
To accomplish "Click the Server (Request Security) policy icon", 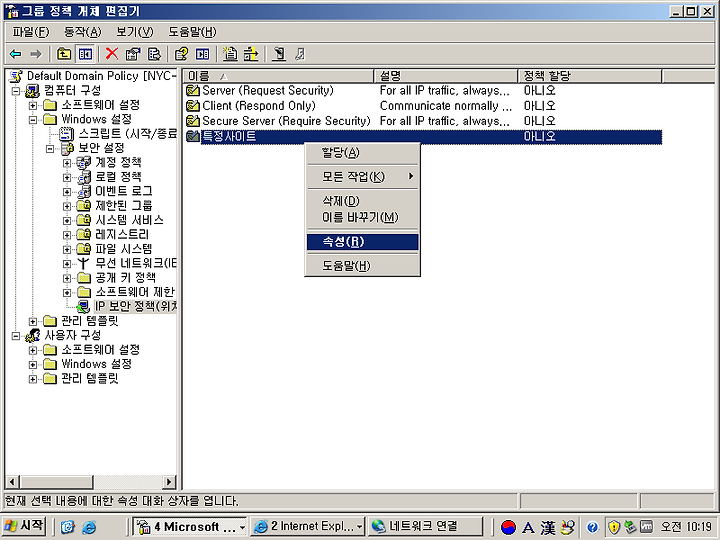I will point(193,90).
